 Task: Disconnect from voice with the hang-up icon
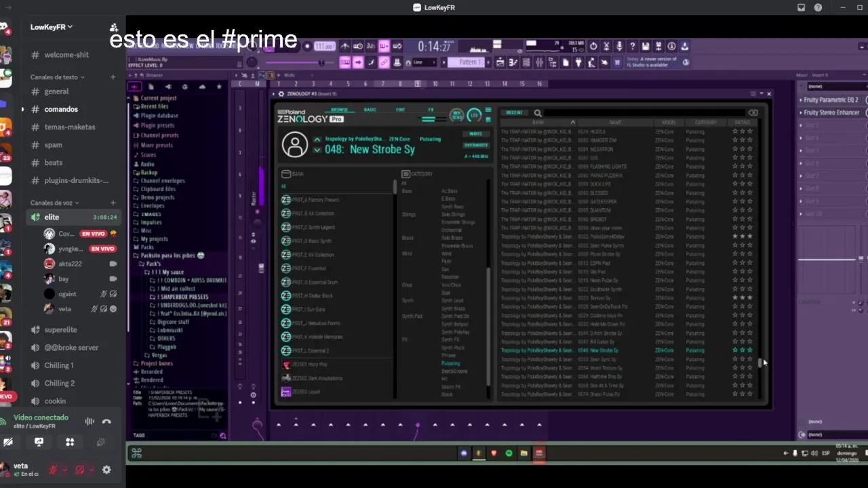click(x=106, y=422)
